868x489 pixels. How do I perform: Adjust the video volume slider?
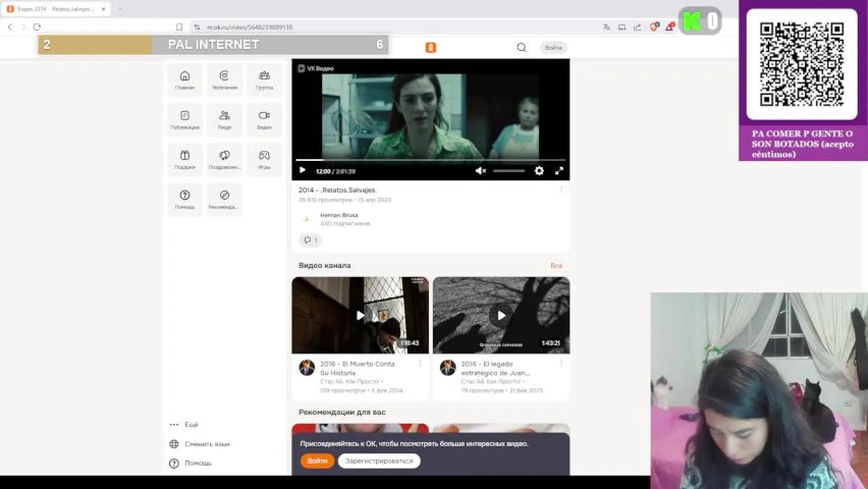coord(509,171)
